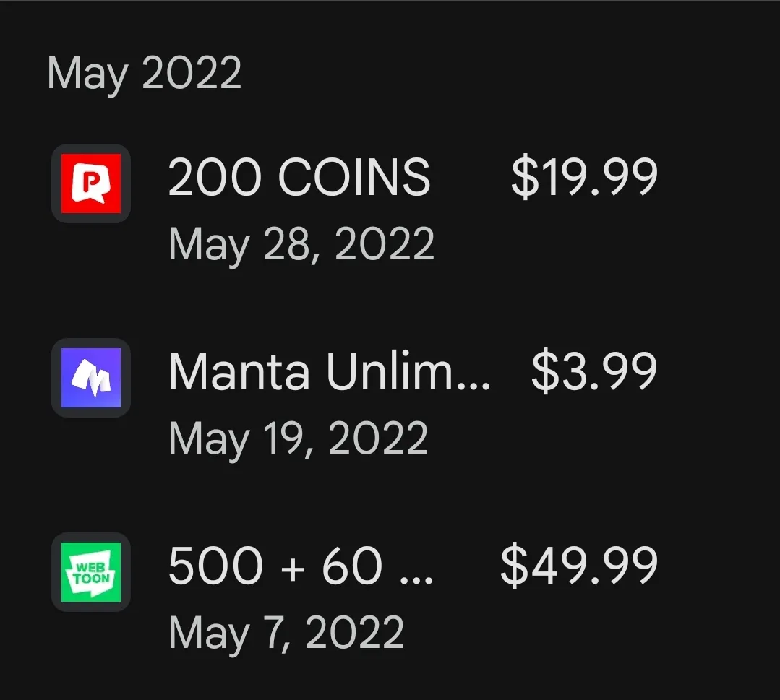The height and width of the screenshot is (700, 780).
Task: Click the word COINS in first entry
Action: pyautogui.click(x=354, y=178)
